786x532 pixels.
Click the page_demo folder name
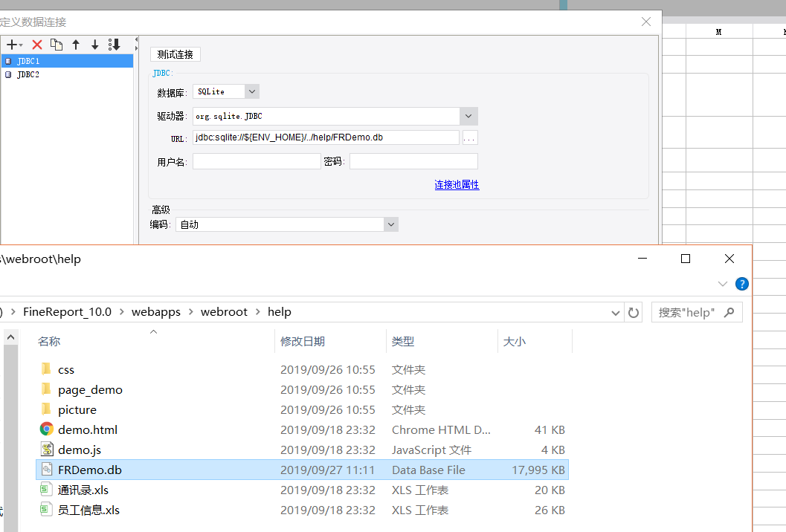[90, 390]
